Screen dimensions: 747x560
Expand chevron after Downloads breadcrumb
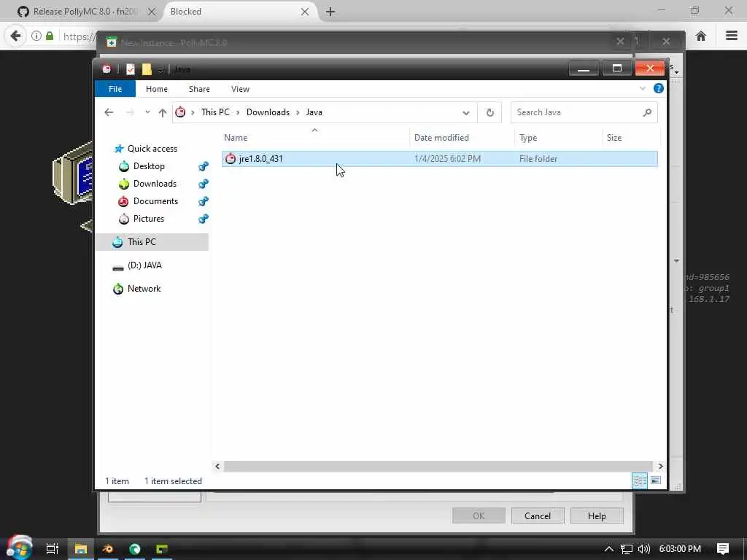pos(298,112)
